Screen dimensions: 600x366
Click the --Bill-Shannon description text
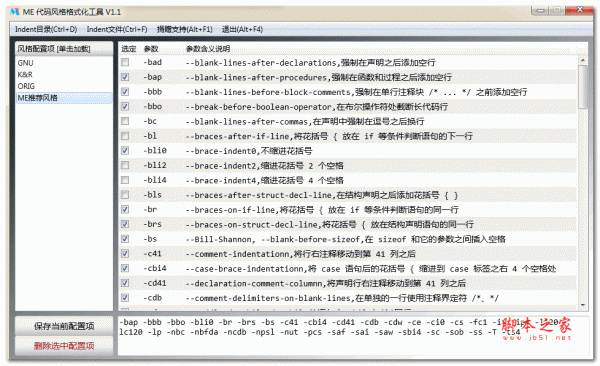(x=346, y=239)
